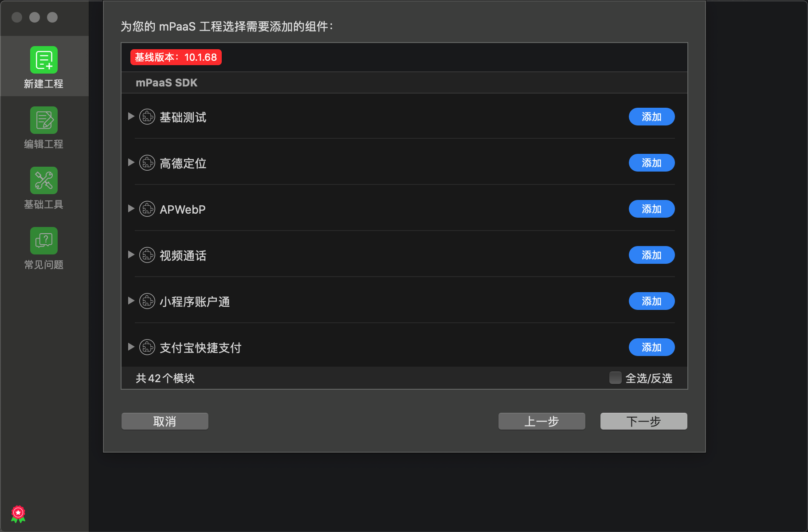This screenshot has width=808, height=532.
Task: Expand the 视频通话 module row
Action: 131,254
